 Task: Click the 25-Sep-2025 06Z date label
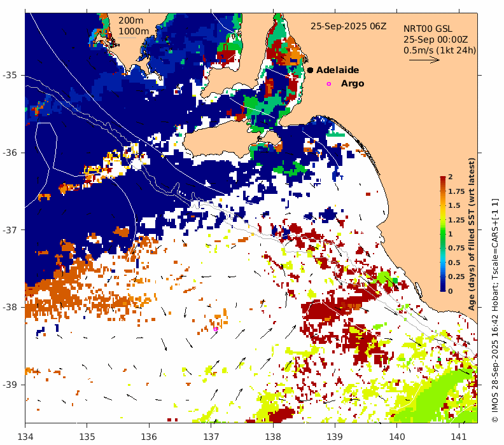click(x=349, y=26)
